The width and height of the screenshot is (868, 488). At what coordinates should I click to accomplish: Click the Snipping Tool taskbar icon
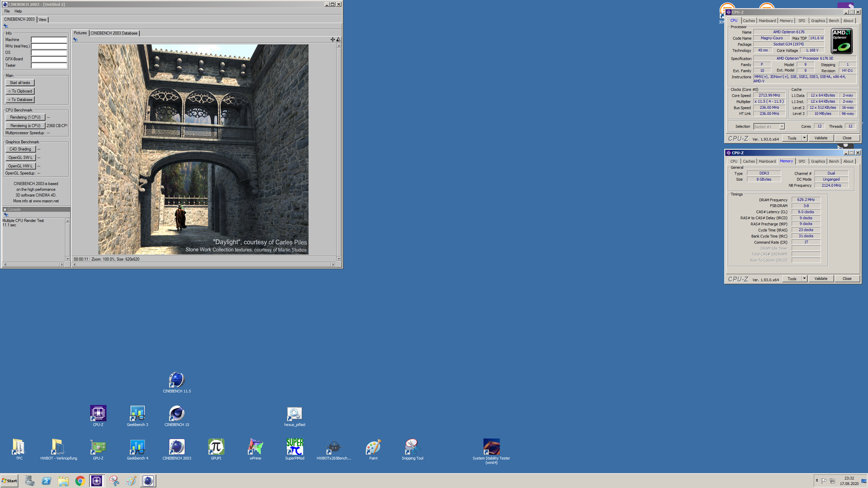coord(114,481)
